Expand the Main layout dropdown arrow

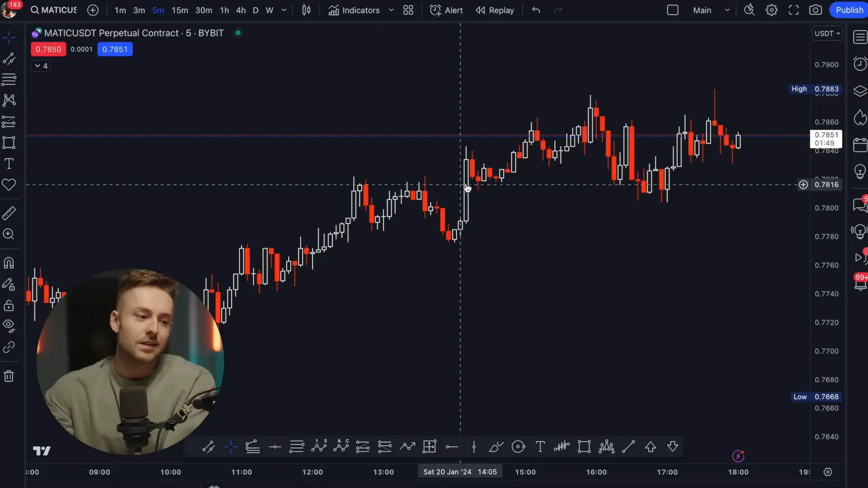pyautogui.click(x=727, y=10)
